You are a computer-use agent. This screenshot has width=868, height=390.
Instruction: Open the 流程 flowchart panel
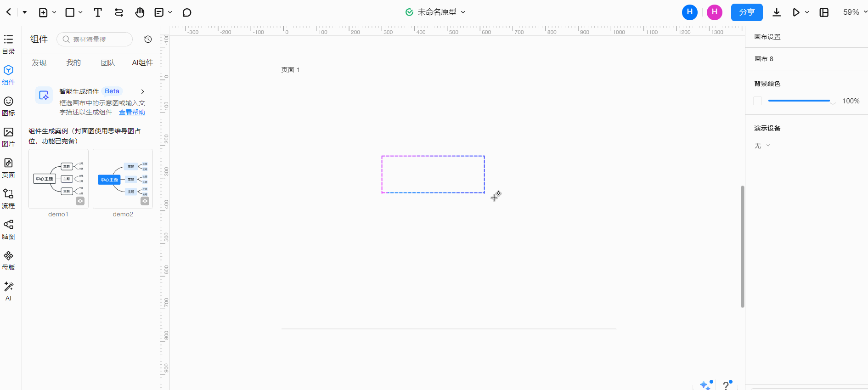[x=8, y=198]
